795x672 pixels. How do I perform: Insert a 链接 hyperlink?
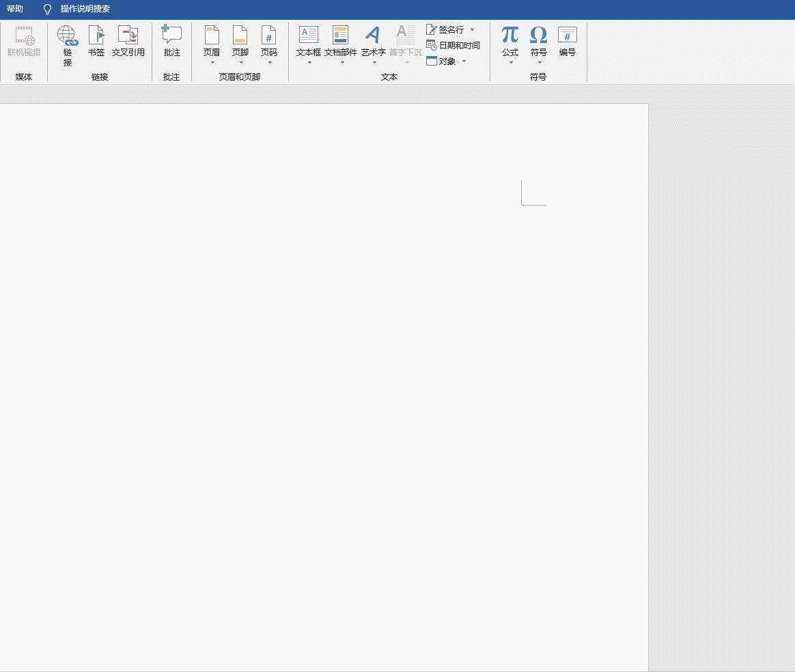[66, 42]
